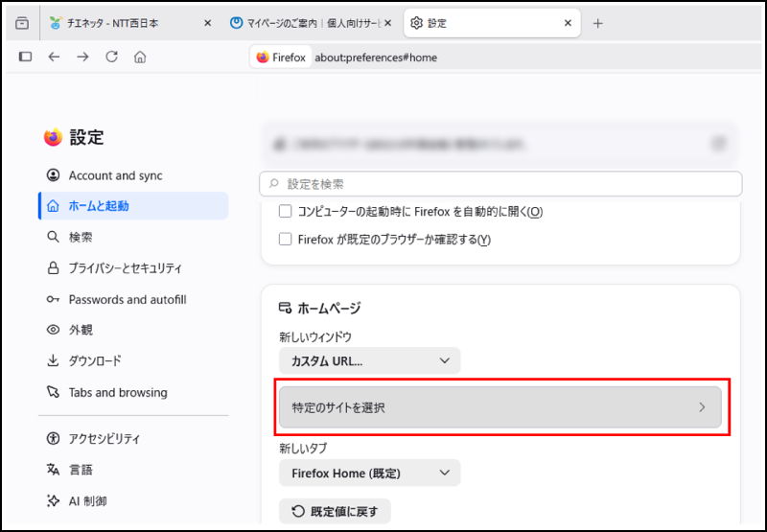Open the home page via house icon

pos(140,57)
